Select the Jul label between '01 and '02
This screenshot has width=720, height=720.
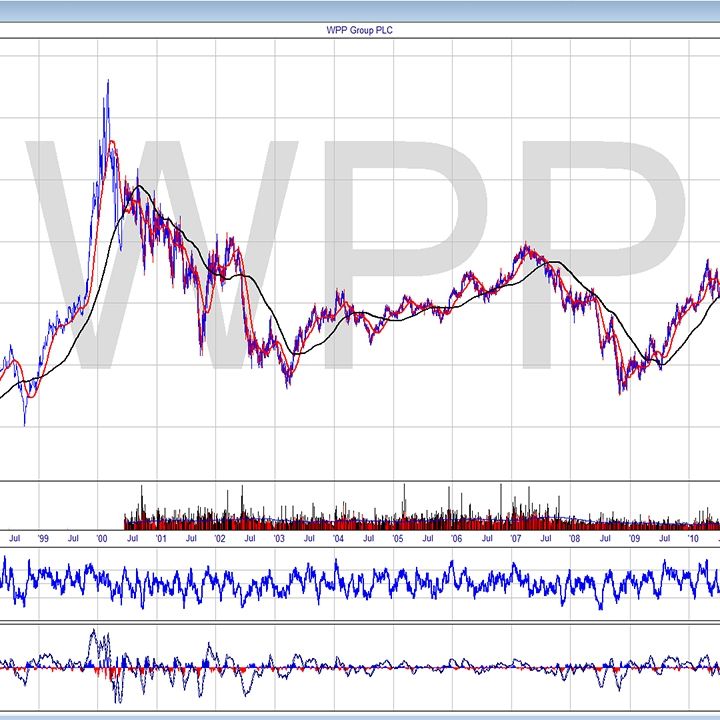(190, 538)
